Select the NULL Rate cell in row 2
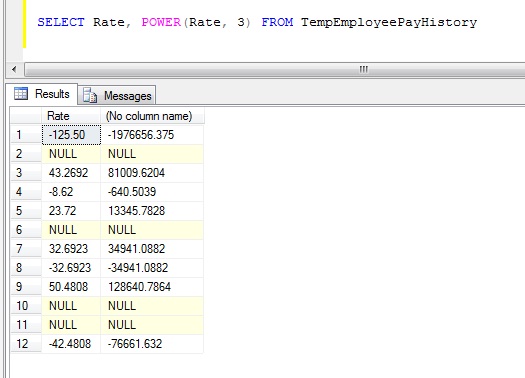 point(71,154)
